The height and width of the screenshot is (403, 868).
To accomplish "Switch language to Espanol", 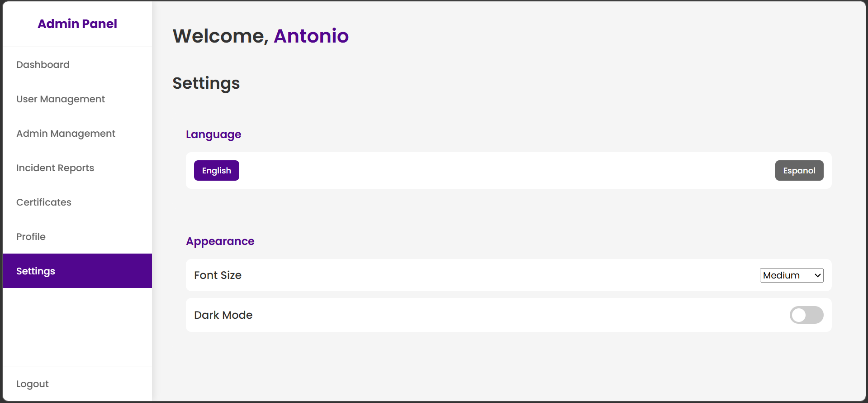I will 799,171.
